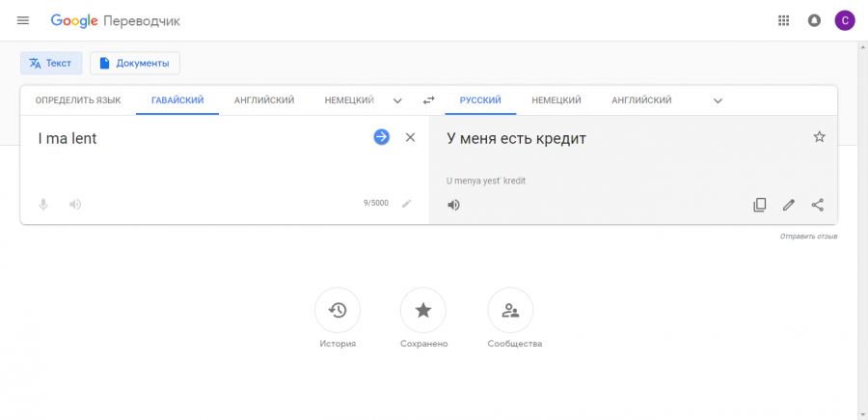
Task: Expand the source languages dropdown
Action: 397,100
